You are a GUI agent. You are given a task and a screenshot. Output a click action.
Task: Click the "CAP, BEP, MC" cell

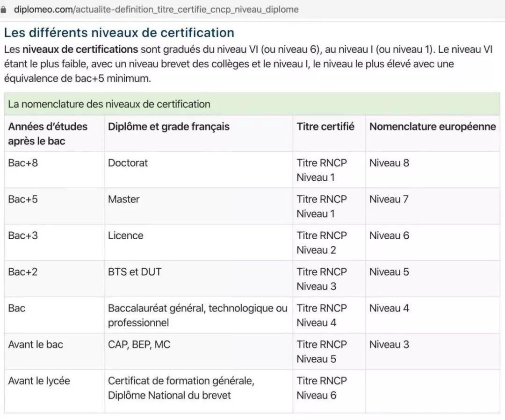pos(198,352)
